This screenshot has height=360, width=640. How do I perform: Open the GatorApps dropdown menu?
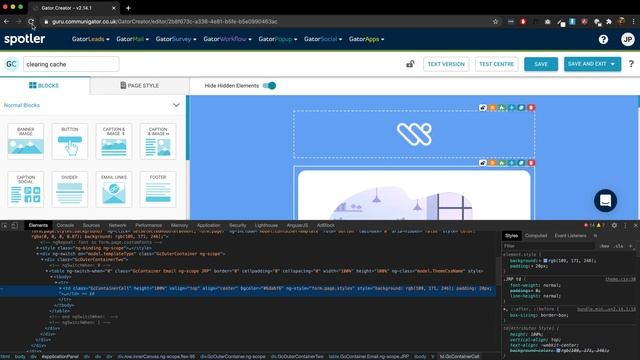click(367, 39)
